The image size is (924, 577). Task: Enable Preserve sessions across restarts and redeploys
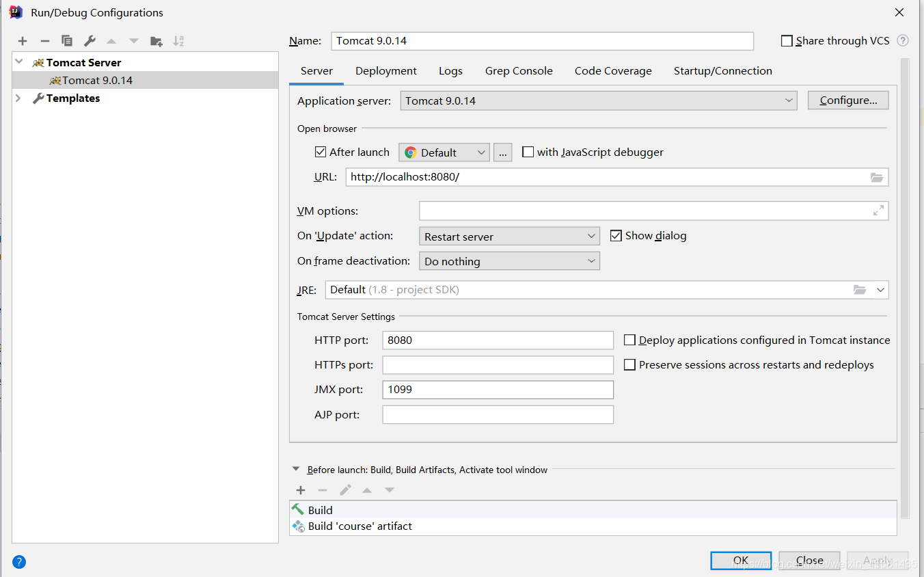pyautogui.click(x=629, y=365)
